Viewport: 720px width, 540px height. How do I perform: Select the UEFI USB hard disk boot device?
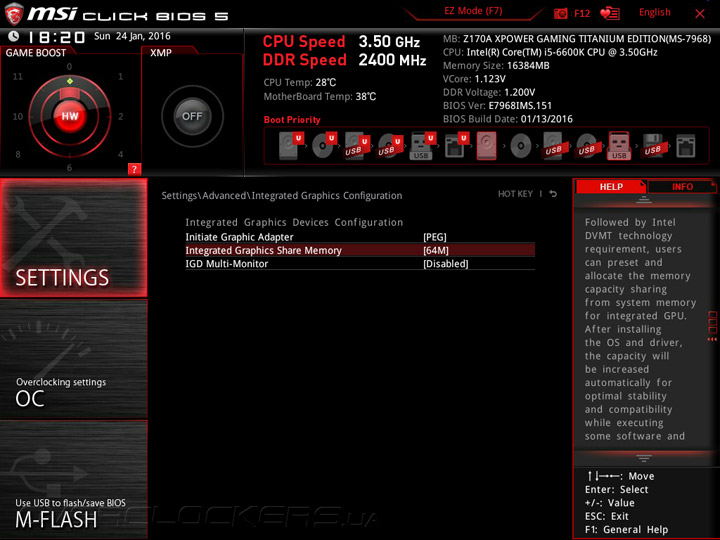tap(357, 146)
